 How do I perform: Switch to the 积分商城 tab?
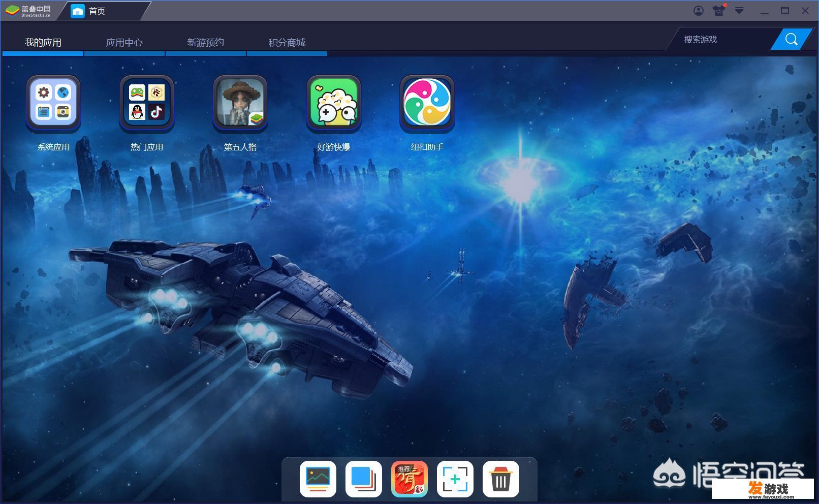[x=287, y=43]
